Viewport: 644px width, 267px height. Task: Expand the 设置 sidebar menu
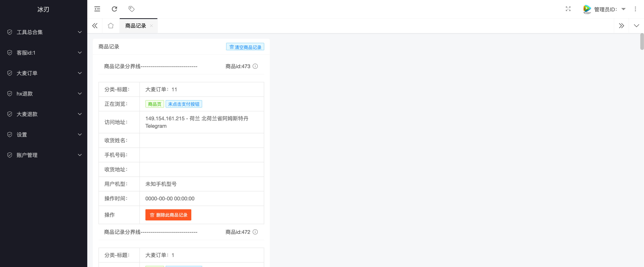point(43,135)
